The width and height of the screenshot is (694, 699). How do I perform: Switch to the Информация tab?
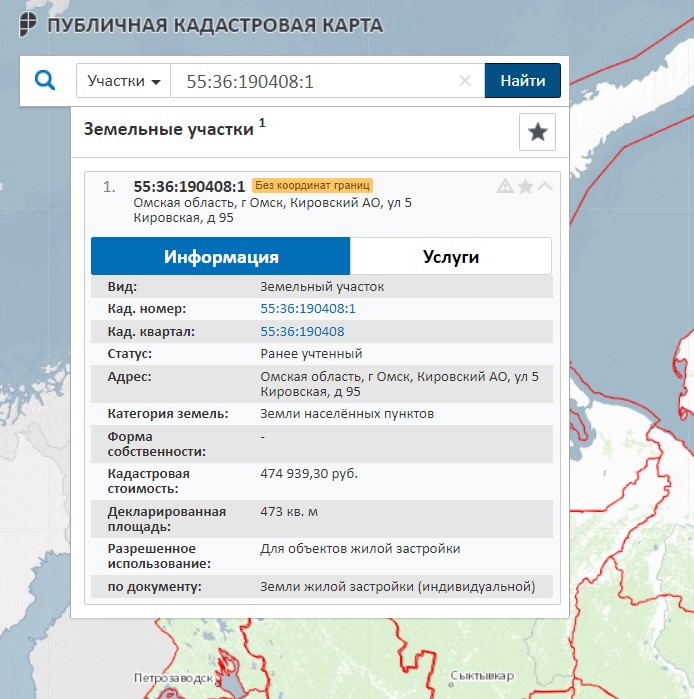[x=221, y=256]
